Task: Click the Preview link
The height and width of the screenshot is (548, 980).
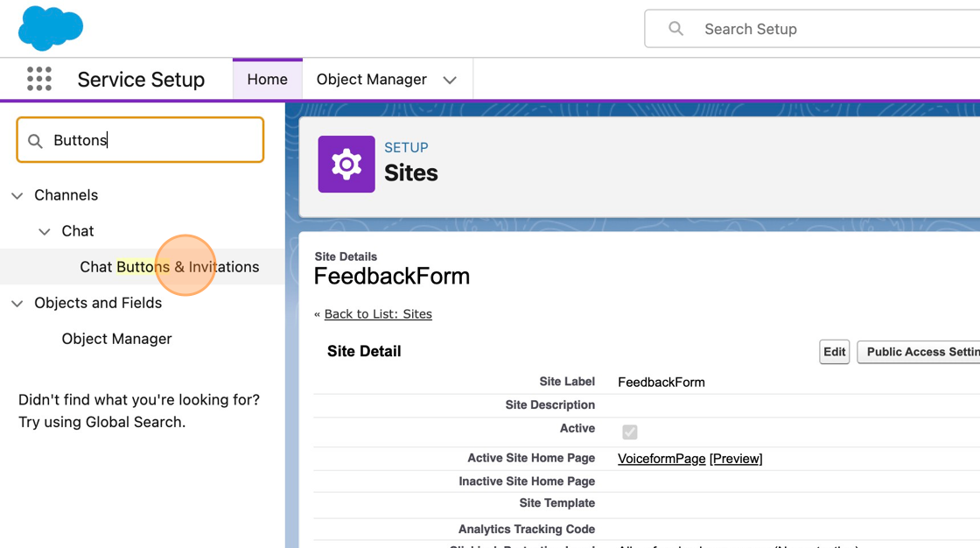Action: 736,459
